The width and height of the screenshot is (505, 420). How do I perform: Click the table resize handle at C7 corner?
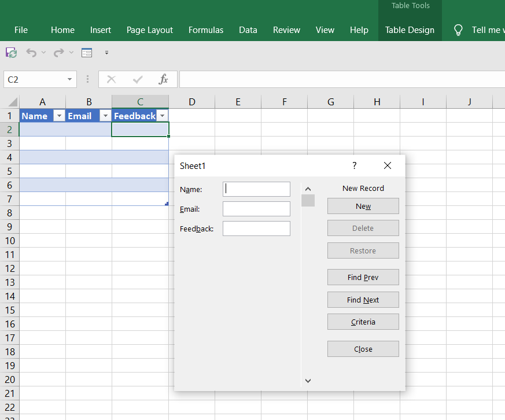(x=167, y=204)
